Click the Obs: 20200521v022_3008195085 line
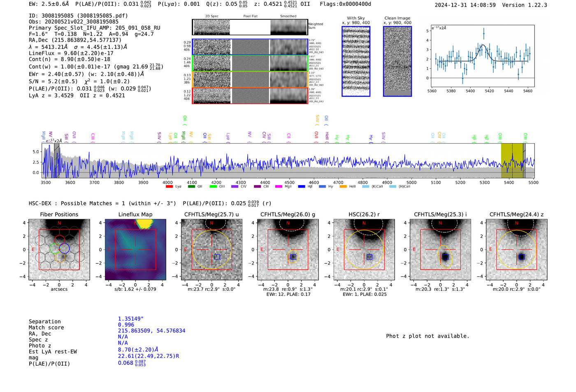 pyautogui.click(x=74, y=22)
